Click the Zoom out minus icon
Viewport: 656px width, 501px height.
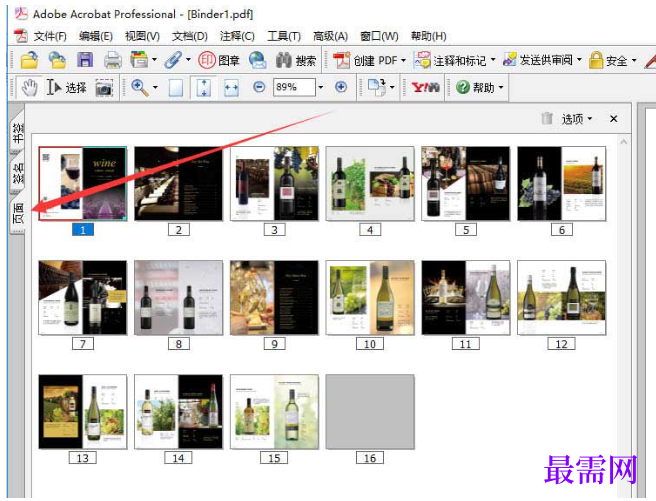259,87
